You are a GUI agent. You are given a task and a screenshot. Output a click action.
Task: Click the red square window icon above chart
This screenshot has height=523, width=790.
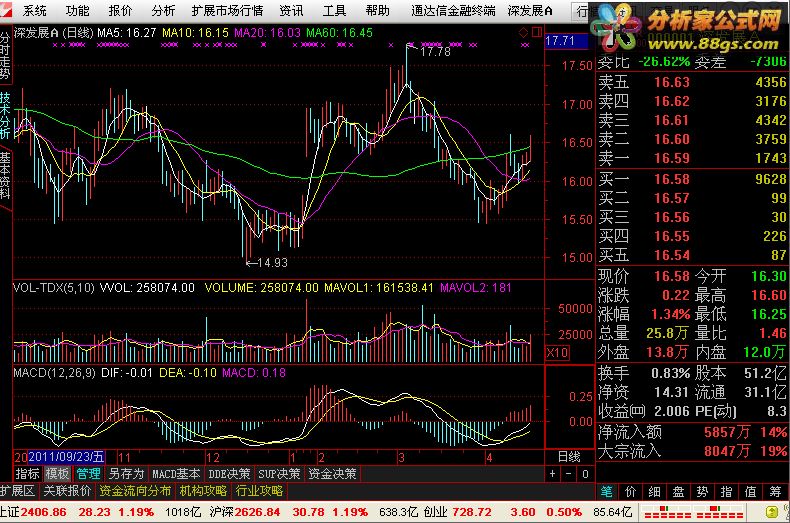coord(537,32)
